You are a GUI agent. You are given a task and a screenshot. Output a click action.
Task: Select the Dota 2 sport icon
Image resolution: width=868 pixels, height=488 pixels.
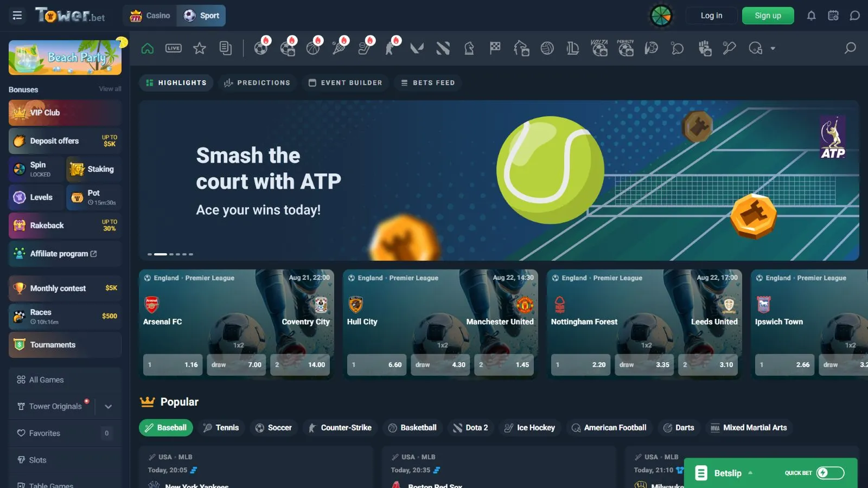pyautogui.click(x=443, y=48)
